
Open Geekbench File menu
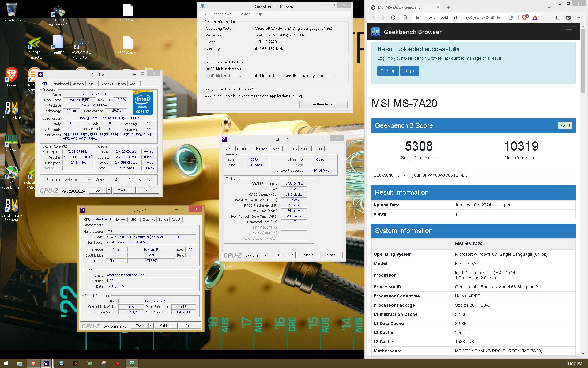tap(204, 14)
